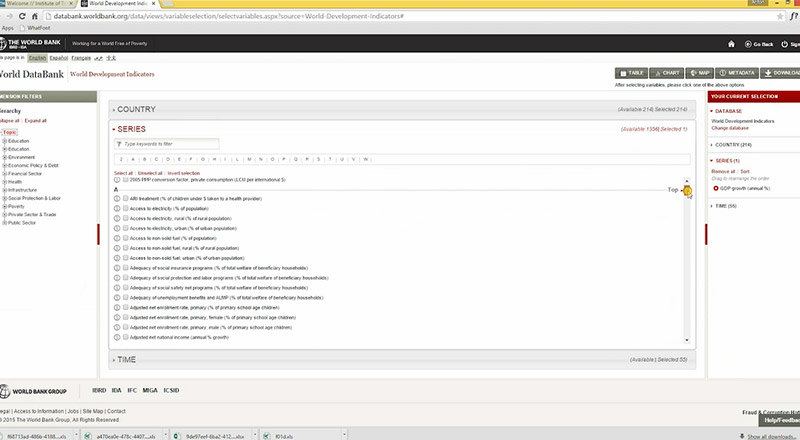The image size is (800, 440).
Task: Click series list scrollbar down arrow
Action: 686,340
